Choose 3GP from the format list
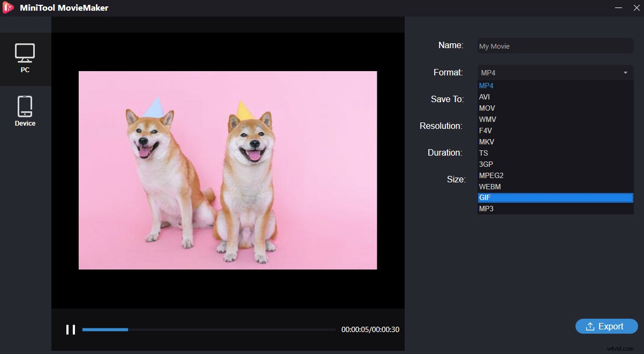644x354 pixels. click(555, 164)
